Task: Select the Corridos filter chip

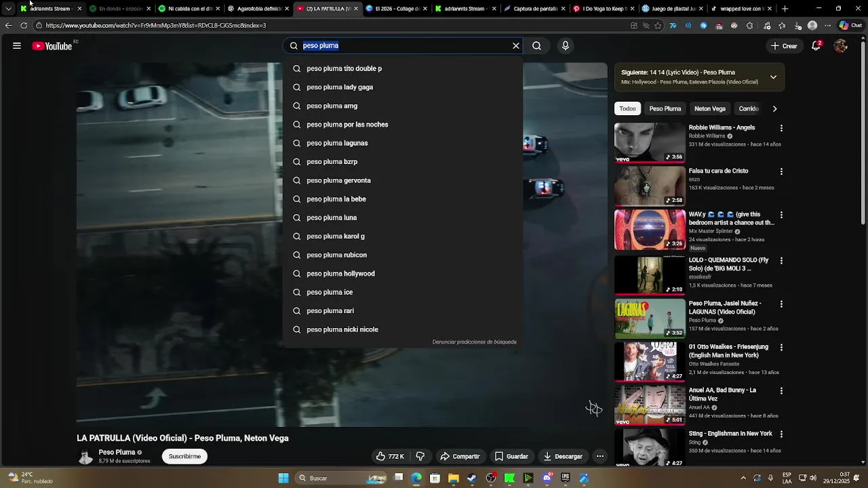Action: coord(749,108)
